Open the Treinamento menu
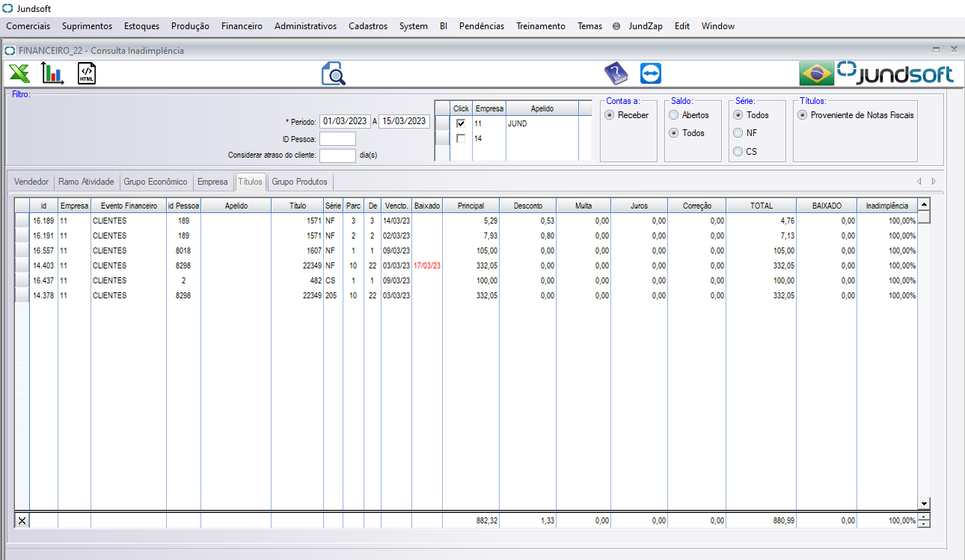 [541, 26]
